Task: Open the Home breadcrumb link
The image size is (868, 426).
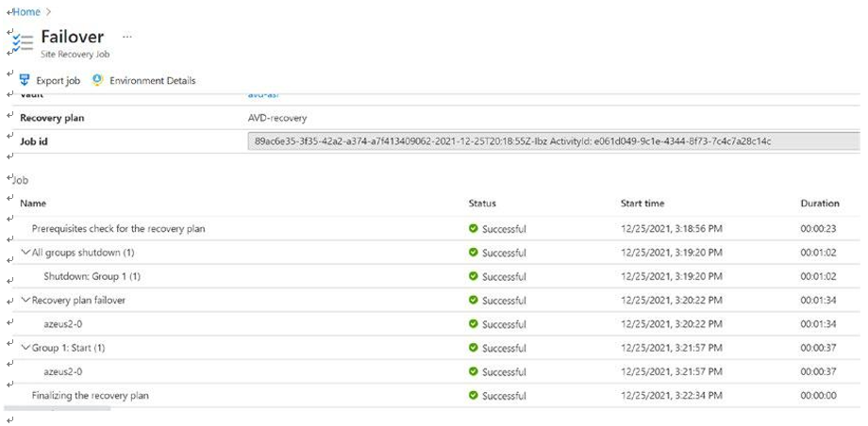Action: pyautogui.click(x=26, y=11)
